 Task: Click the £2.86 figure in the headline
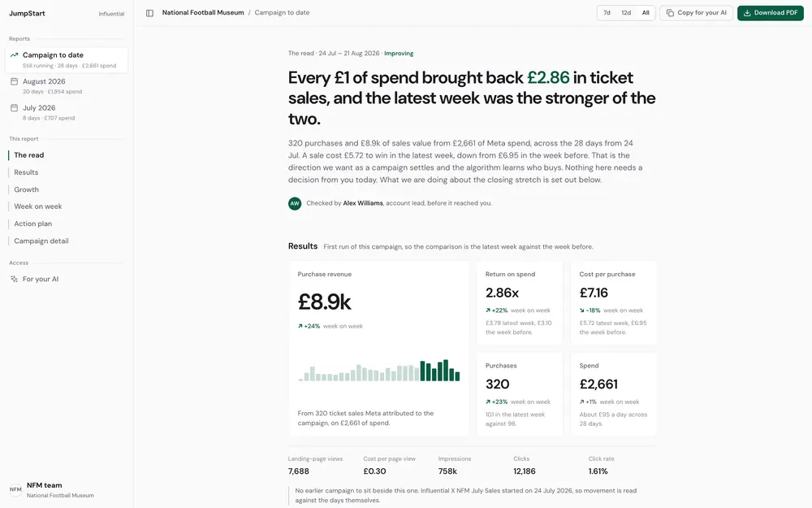click(x=548, y=78)
